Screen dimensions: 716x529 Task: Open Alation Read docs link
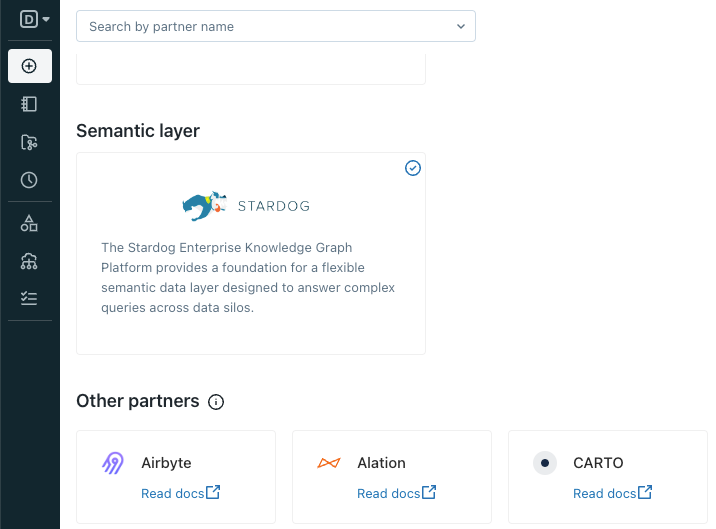coord(396,493)
